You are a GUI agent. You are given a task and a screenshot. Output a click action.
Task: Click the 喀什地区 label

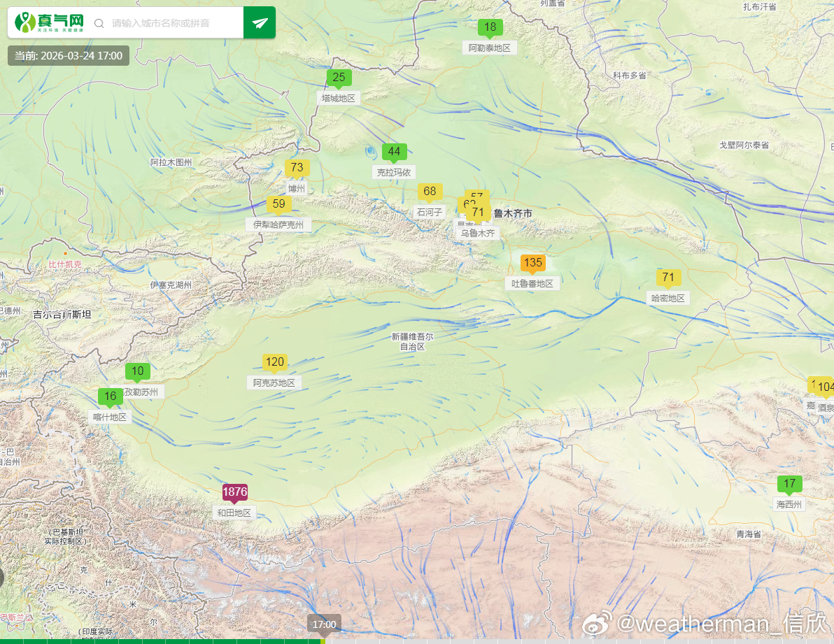[110, 417]
